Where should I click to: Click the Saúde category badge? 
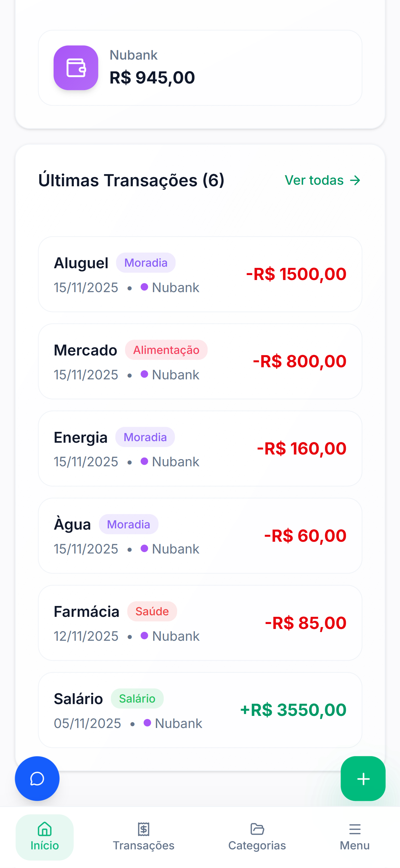coord(152,611)
